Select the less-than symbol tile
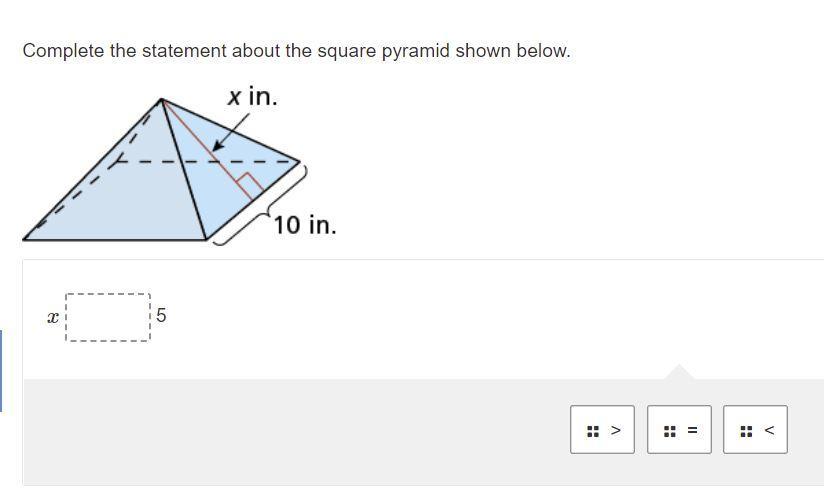This screenshot has height=489, width=824. tap(755, 430)
